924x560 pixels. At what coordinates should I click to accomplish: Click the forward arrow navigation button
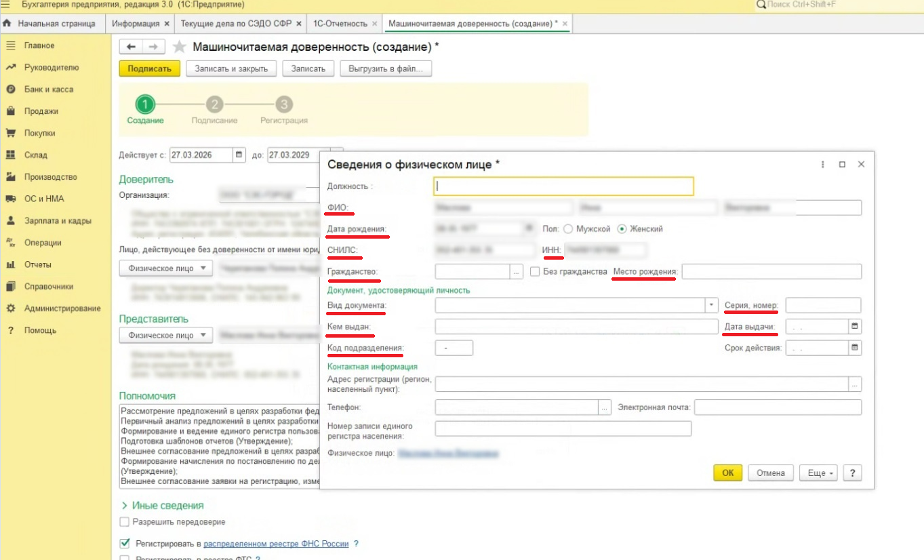pyautogui.click(x=154, y=47)
